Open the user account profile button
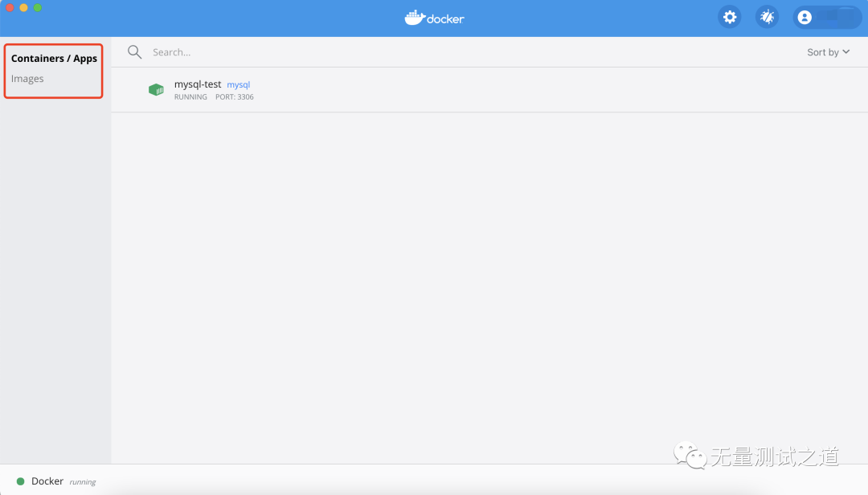This screenshot has width=868, height=495. tap(827, 17)
